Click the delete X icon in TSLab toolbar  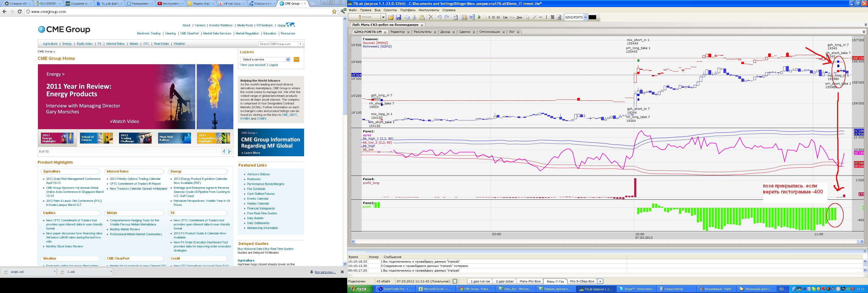pyautogui.click(x=431, y=17)
